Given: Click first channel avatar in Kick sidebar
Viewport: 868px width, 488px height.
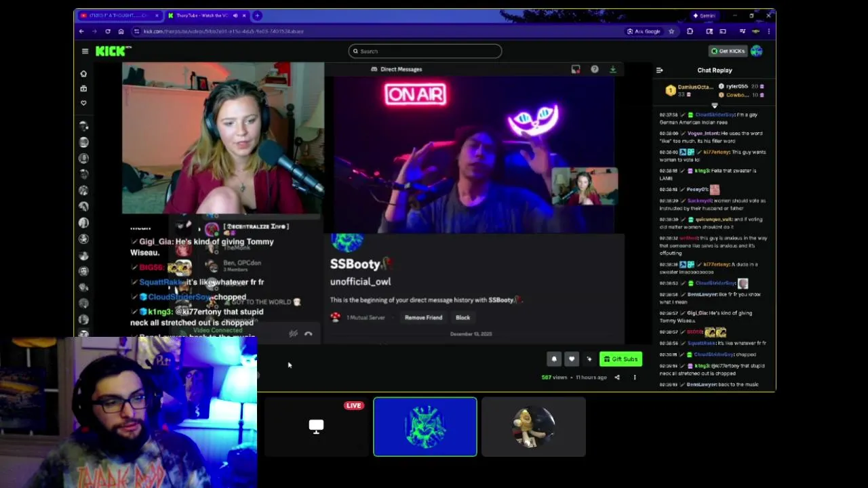Looking at the screenshot, I should [83, 126].
